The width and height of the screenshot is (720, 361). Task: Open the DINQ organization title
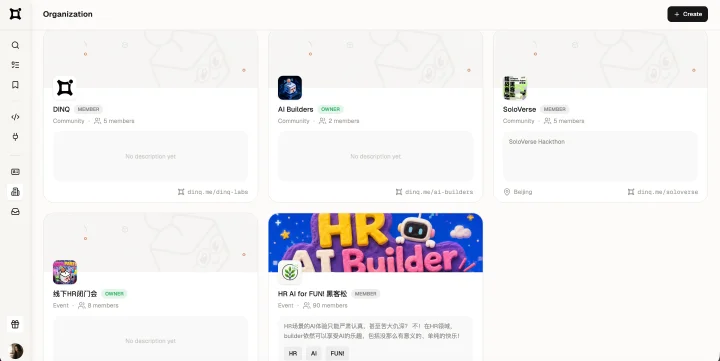(x=61, y=109)
